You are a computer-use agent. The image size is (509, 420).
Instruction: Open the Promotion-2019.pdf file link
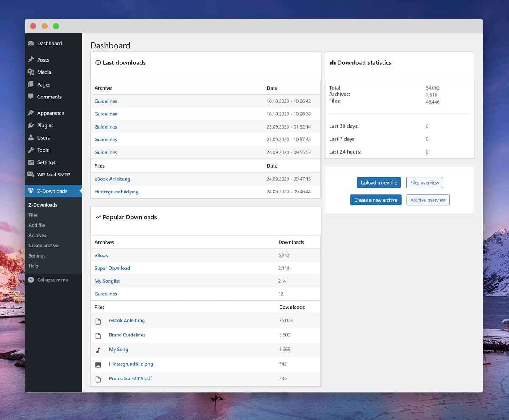tap(130, 378)
